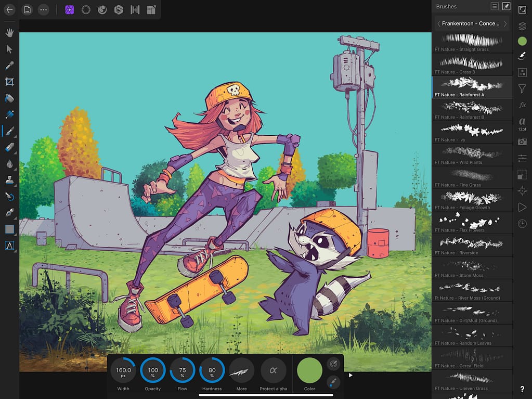Image resolution: width=532 pixels, height=399 pixels.
Task: Open the Frankentoon brush category dropdown
Action: pyautogui.click(x=471, y=23)
